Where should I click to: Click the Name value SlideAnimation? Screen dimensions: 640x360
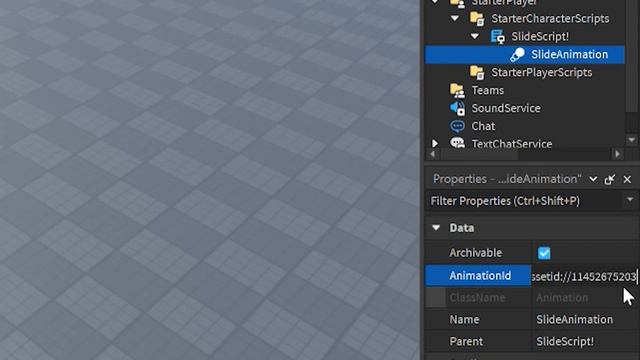pyautogui.click(x=574, y=320)
